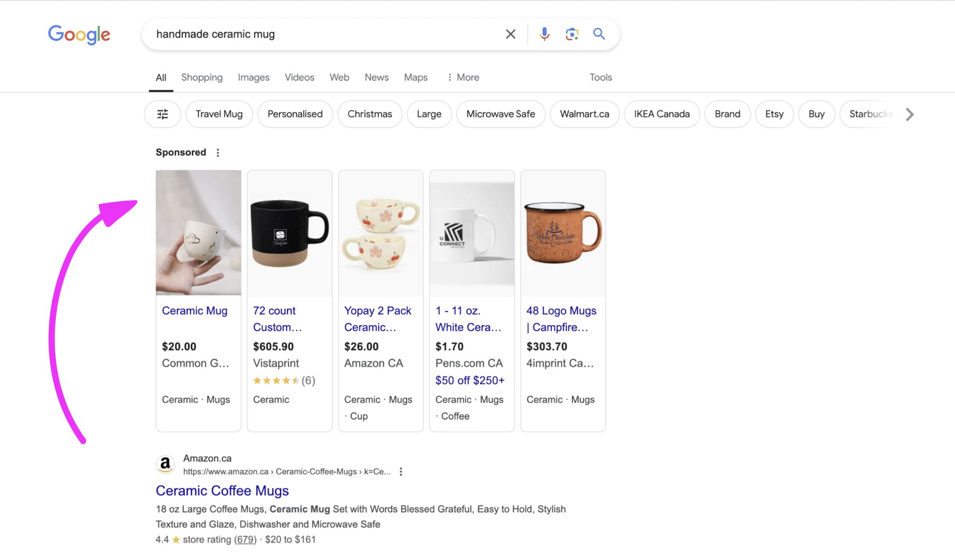
Task: Switch to the News tab
Action: coord(377,77)
